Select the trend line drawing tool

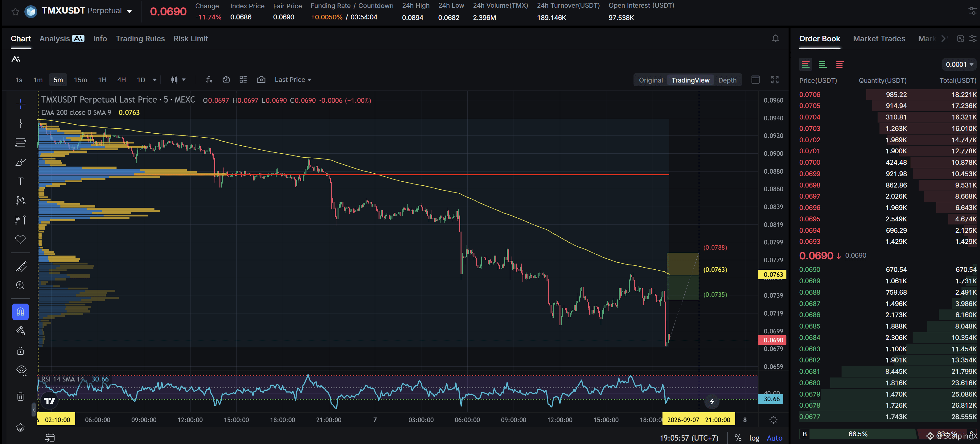[21, 123]
